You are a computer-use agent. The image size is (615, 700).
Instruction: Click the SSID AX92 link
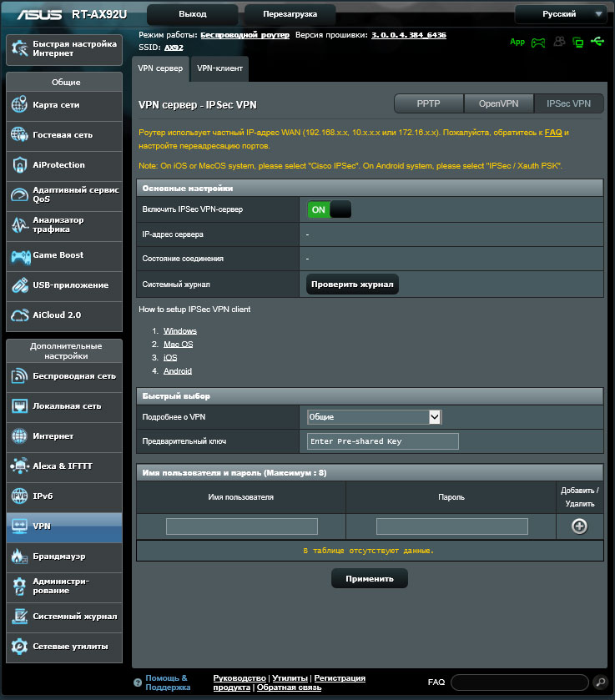pos(174,48)
